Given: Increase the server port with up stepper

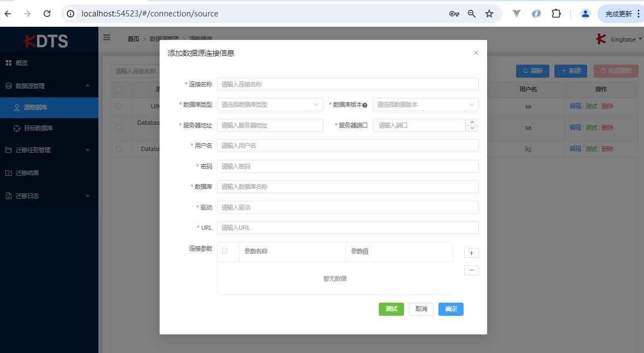Looking at the screenshot, I should point(472,122).
